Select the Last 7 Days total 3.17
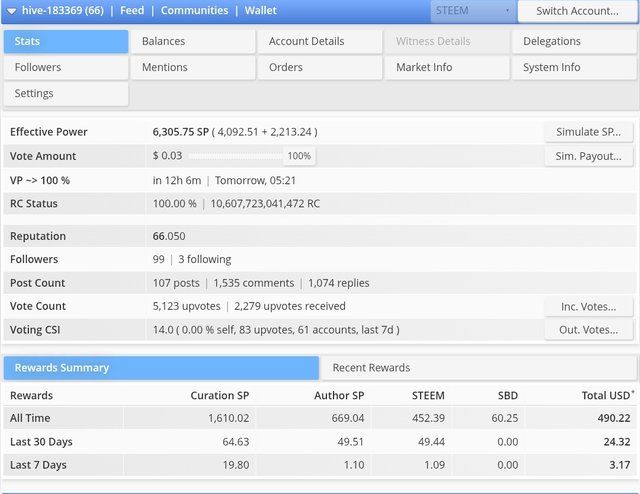Image resolution: width=640 pixels, height=494 pixels. 620,465
